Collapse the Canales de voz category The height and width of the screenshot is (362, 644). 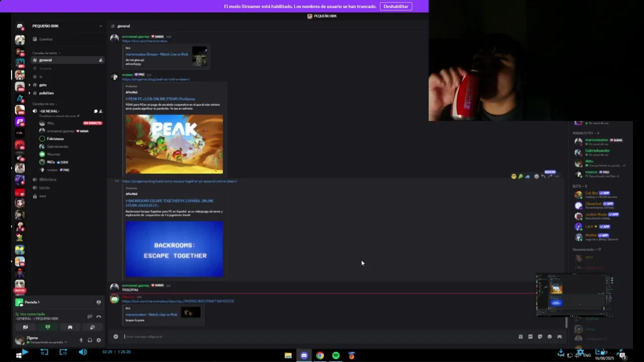(x=44, y=104)
